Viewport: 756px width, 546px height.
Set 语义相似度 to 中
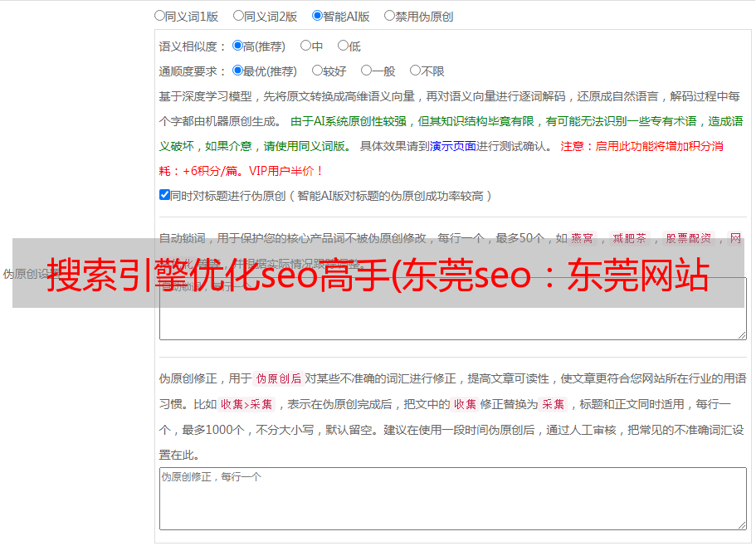click(x=305, y=46)
